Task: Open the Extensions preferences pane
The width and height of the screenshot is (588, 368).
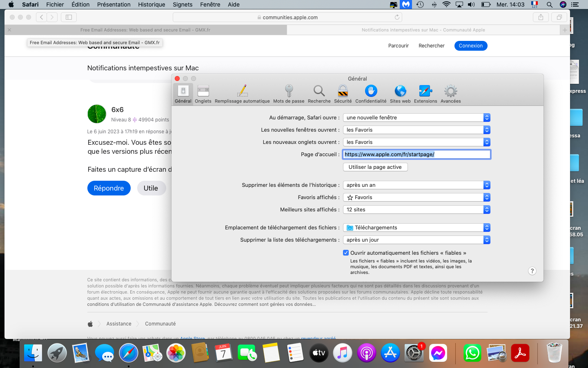Action: click(425, 94)
